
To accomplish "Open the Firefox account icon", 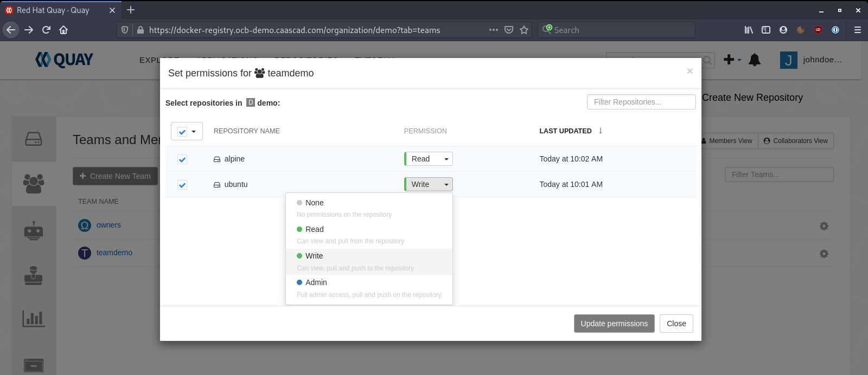I will [x=783, y=30].
